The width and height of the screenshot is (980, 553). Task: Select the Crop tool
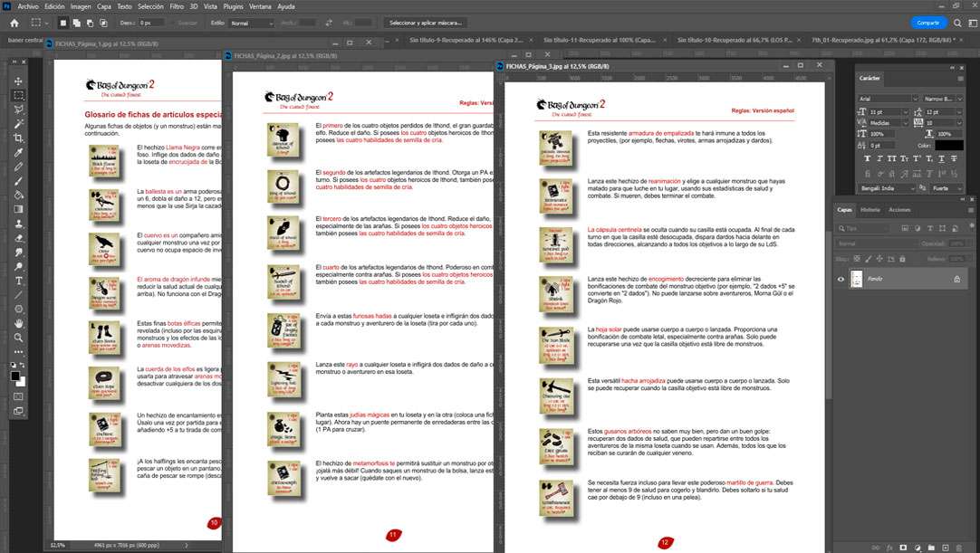18,138
